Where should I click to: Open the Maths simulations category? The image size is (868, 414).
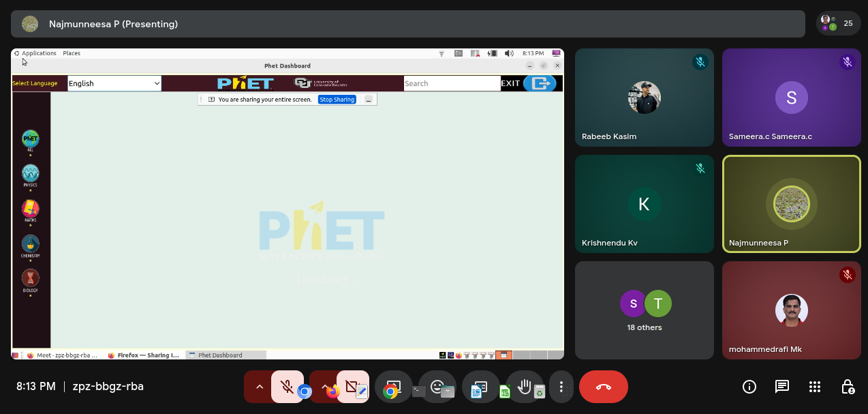30,209
